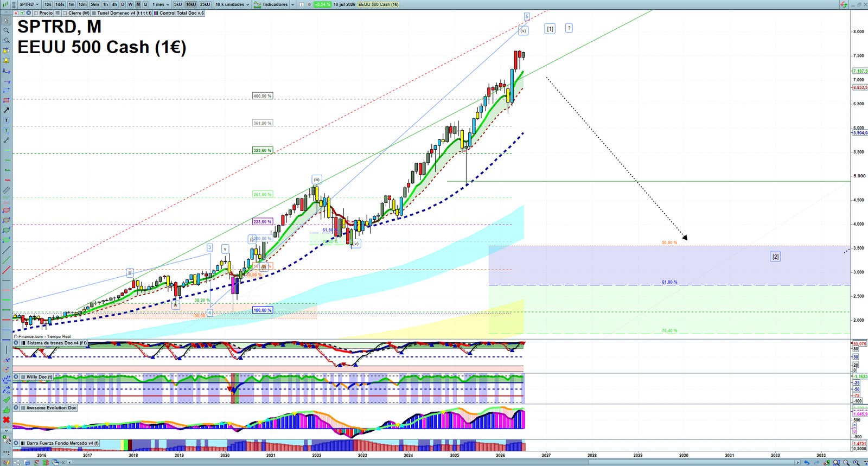Close the Willy Doc indicator panel
Screen dimensions: 868x466
[16, 376]
